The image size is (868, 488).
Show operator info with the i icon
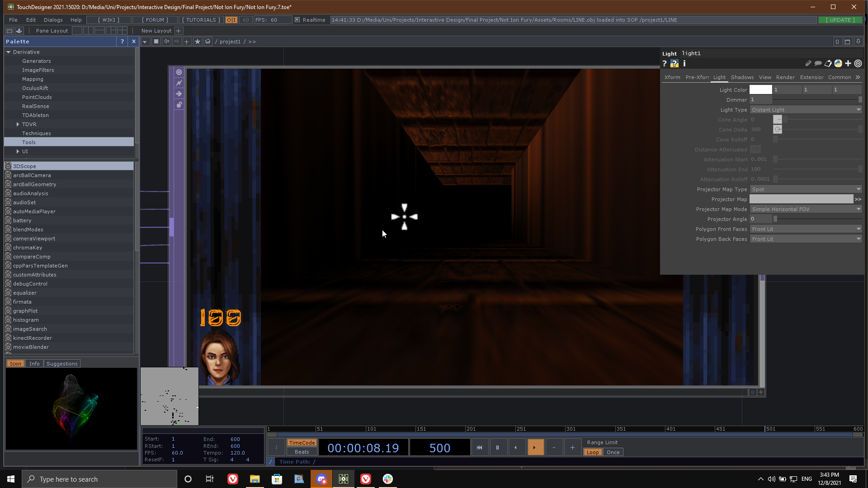[x=684, y=64]
